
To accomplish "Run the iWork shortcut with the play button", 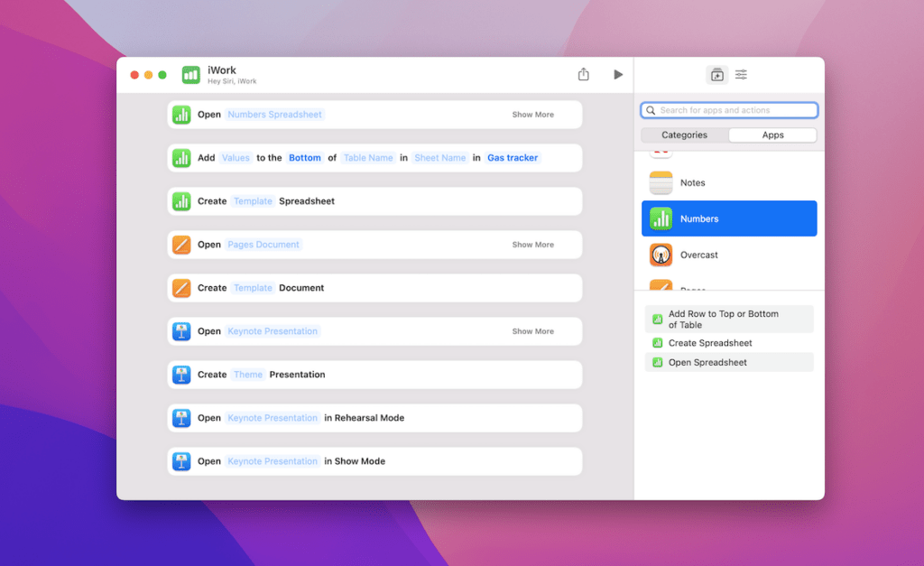I will tap(617, 74).
